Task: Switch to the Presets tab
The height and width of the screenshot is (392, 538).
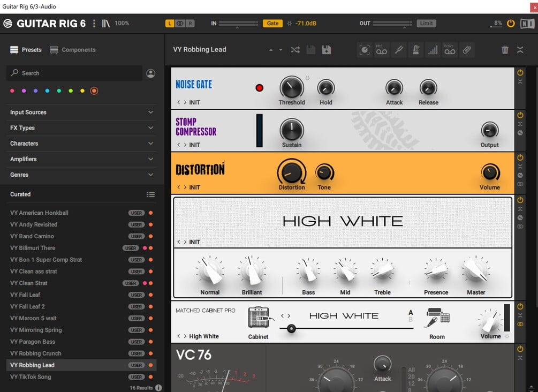Action: tap(26, 50)
